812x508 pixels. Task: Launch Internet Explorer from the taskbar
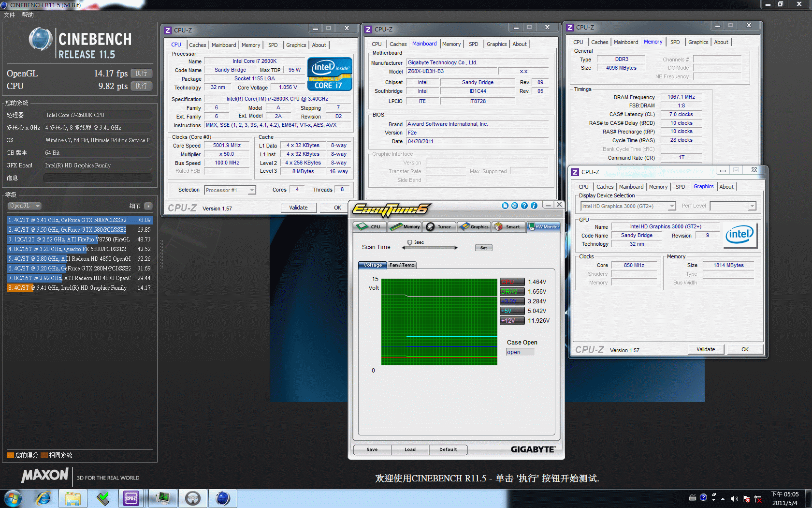coord(43,498)
